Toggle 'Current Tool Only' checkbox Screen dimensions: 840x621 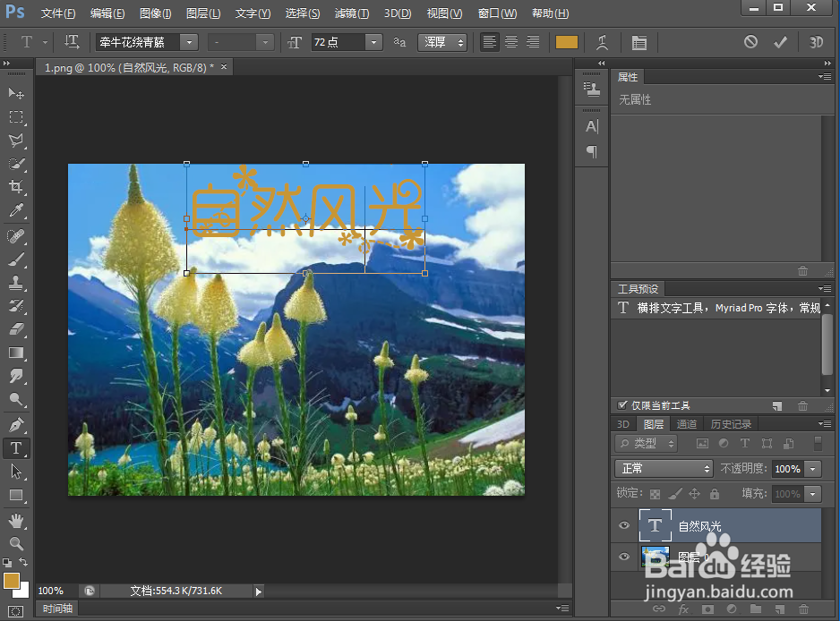[x=622, y=405]
